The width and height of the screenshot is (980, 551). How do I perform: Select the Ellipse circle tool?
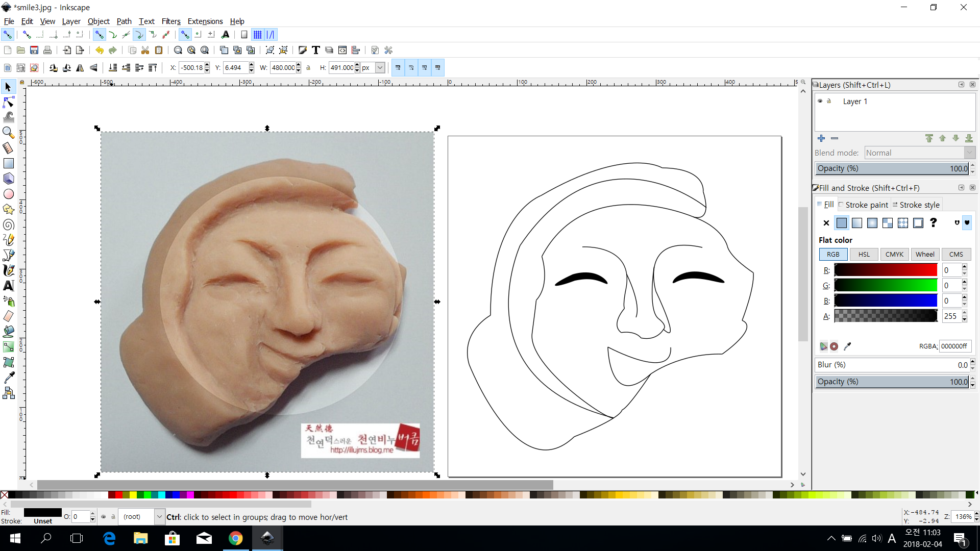[8, 194]
